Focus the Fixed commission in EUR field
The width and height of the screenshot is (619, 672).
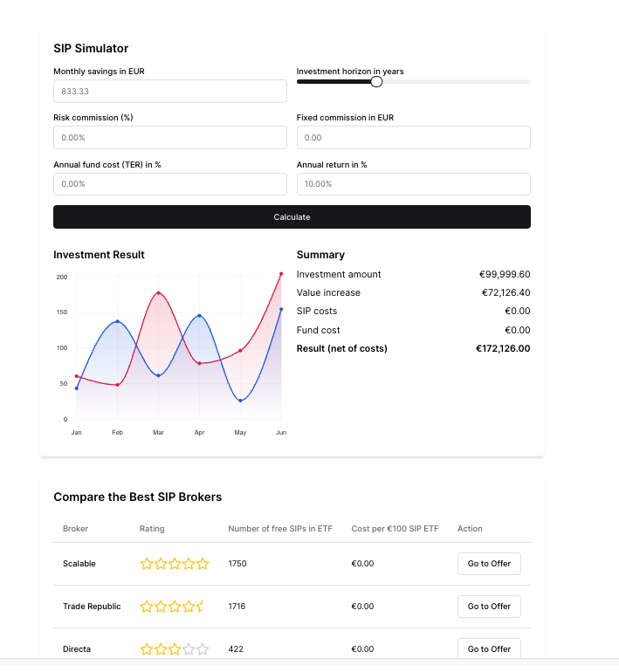click(413, 138)
